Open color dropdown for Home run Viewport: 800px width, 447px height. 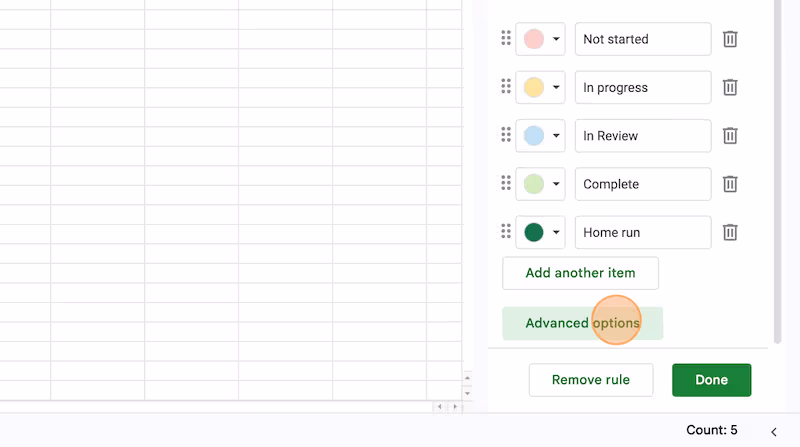point(556,232)
